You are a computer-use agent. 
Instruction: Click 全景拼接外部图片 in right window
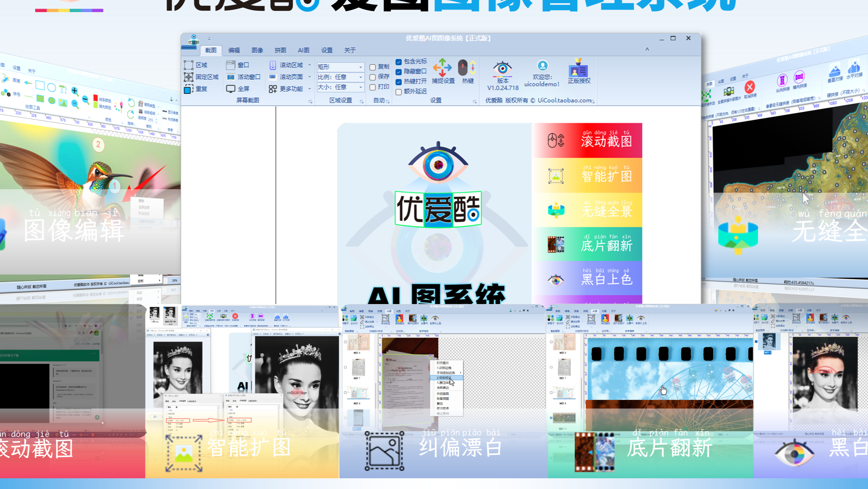(x=729, y=96)
